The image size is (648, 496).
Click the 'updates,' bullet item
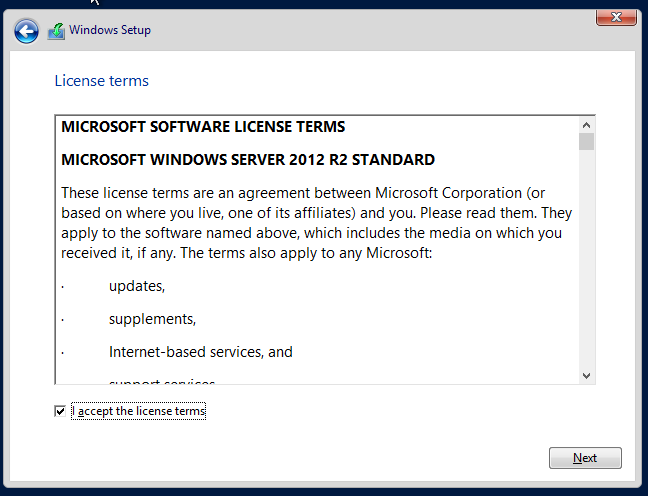click(137, 286)
